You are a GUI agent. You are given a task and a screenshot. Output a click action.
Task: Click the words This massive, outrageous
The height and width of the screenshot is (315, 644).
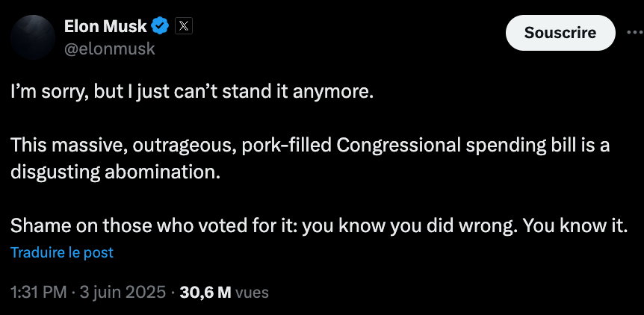pyautogui.click(x=120, y=145)
